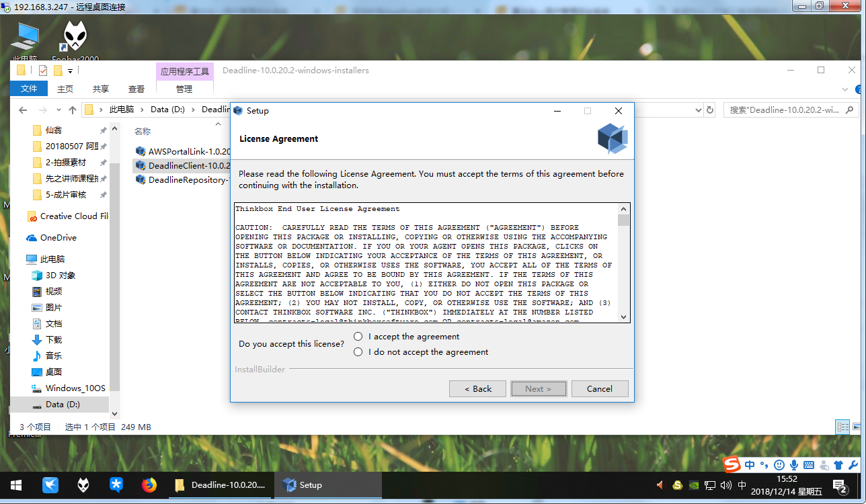Open recent locations dropdown in Explorer
The height and width of the screenshot is (504, 866).
coord(58,110)
